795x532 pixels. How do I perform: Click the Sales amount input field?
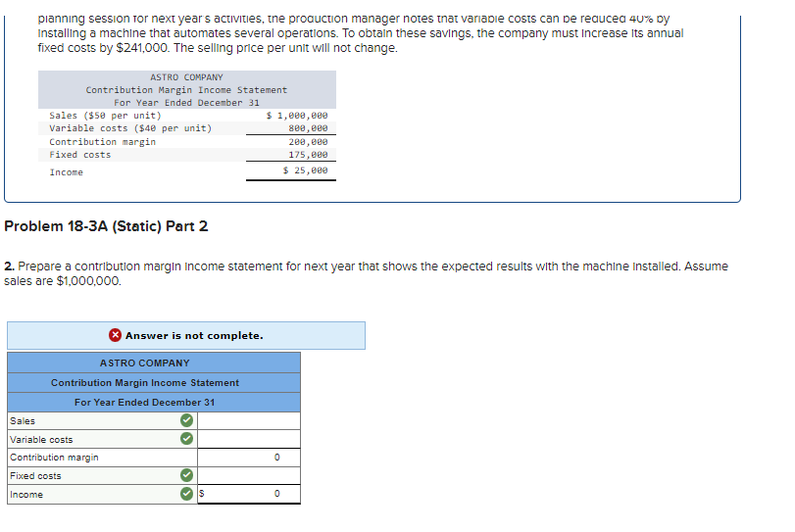click(249, 420)
